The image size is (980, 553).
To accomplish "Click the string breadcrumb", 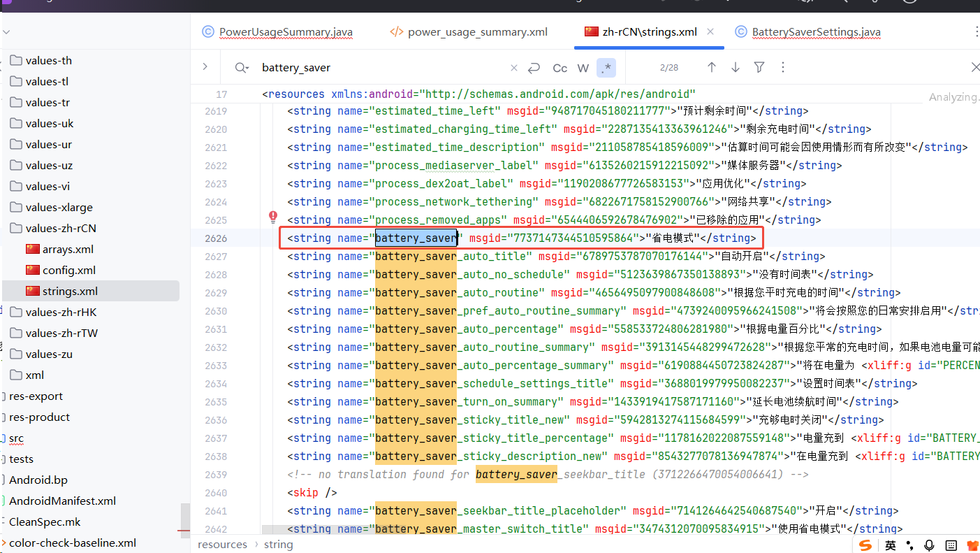I will tap(278, 544).
